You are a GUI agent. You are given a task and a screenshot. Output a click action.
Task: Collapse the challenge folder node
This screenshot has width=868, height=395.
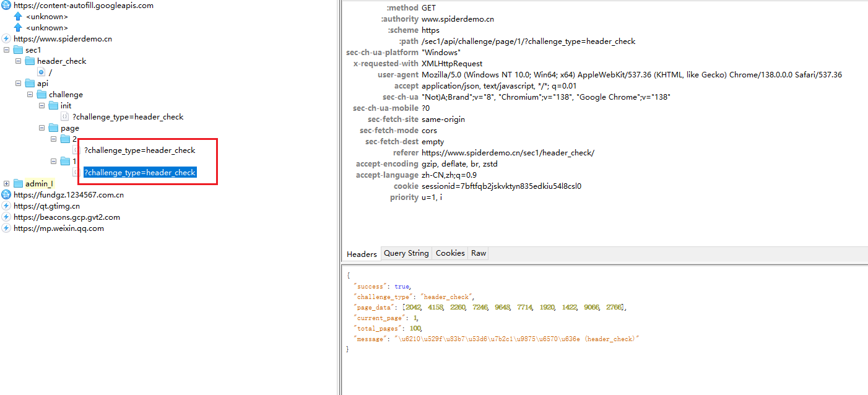[30, 95]
